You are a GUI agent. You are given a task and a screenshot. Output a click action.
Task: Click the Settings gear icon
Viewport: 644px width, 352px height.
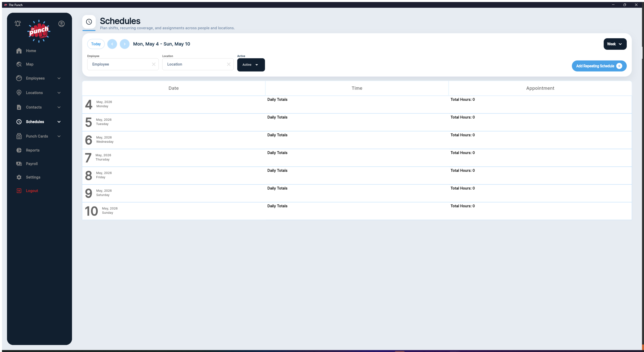19,177
